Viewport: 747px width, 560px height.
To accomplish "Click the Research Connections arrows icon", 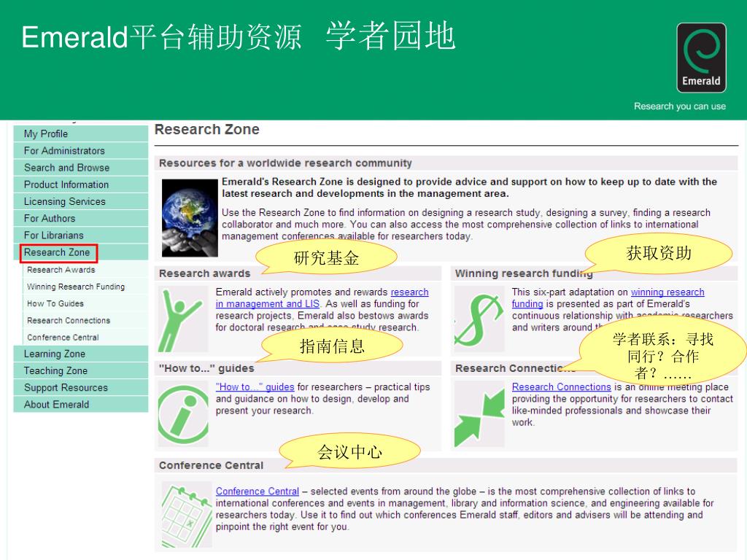I will (x=479, y=413).
